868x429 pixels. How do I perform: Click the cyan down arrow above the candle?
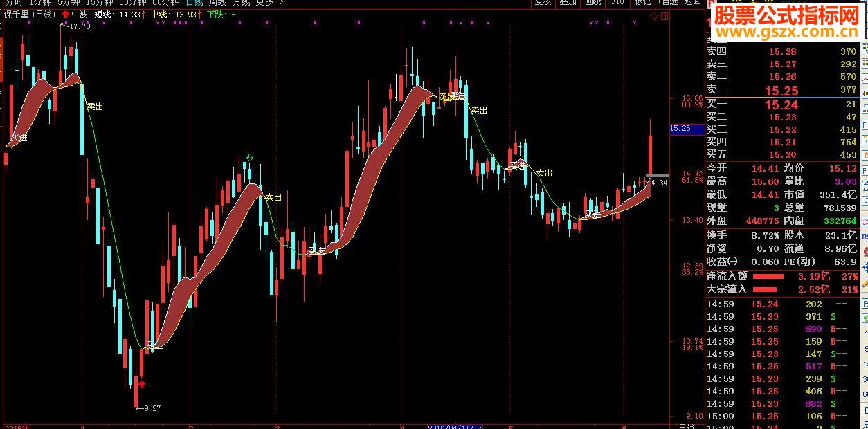click(248, 158)
